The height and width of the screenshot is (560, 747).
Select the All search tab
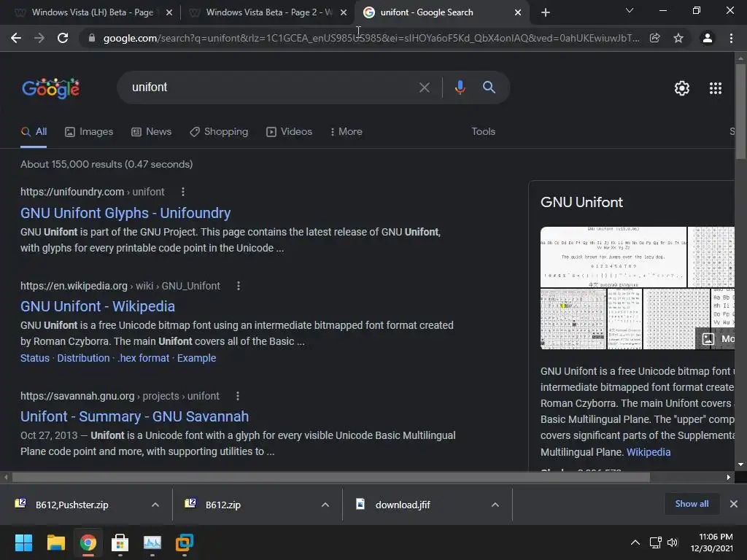tap(34, 131)
